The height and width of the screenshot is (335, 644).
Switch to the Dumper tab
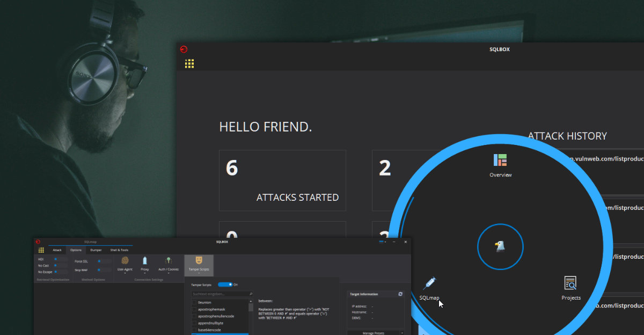[x=96, y=250]
